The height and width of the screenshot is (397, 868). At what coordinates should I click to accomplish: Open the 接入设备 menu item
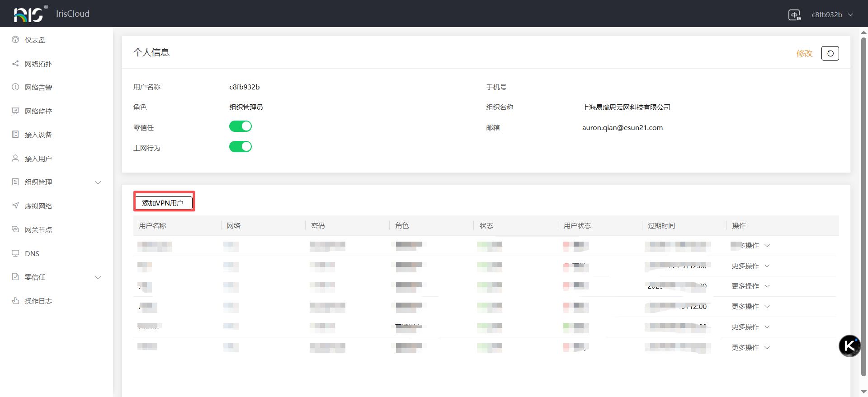coord(38,135)
